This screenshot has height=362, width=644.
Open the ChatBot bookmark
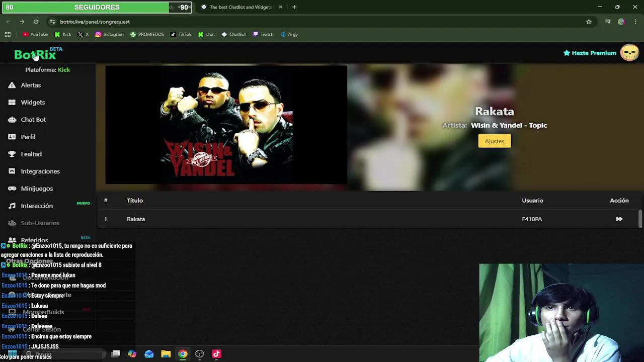(233, 34)
